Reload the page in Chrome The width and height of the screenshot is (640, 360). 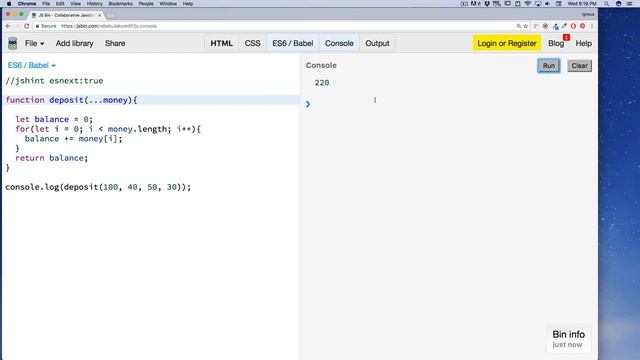point(27,26)
